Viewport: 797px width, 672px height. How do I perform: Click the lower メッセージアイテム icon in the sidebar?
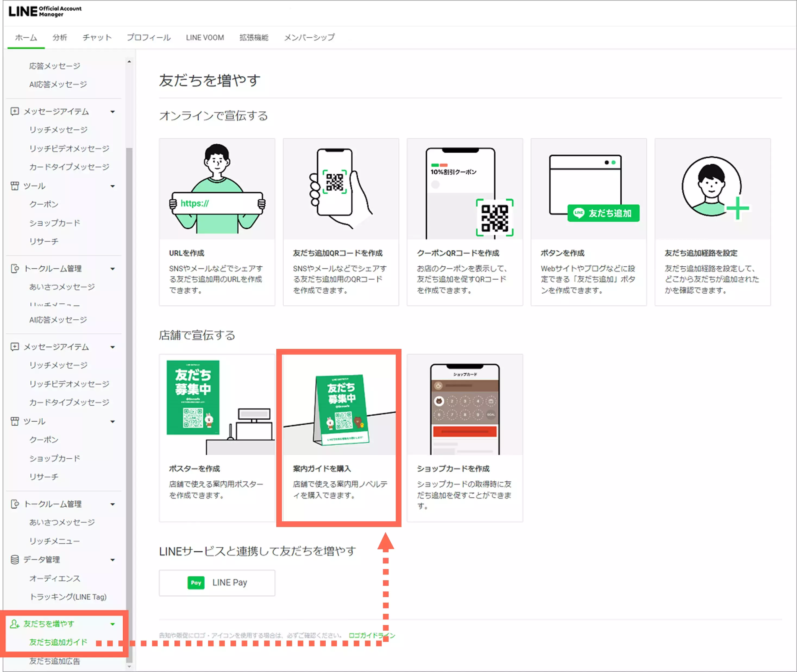click(x=15, y=347)
